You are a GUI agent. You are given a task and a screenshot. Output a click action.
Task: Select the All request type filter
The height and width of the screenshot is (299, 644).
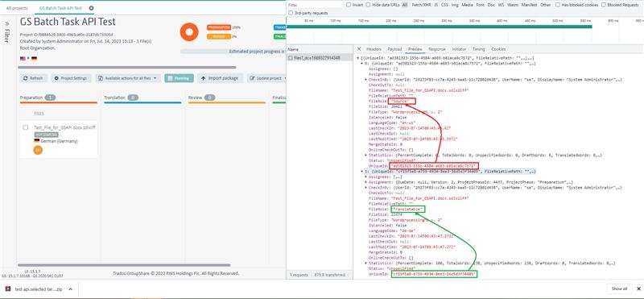pos(405,5)
